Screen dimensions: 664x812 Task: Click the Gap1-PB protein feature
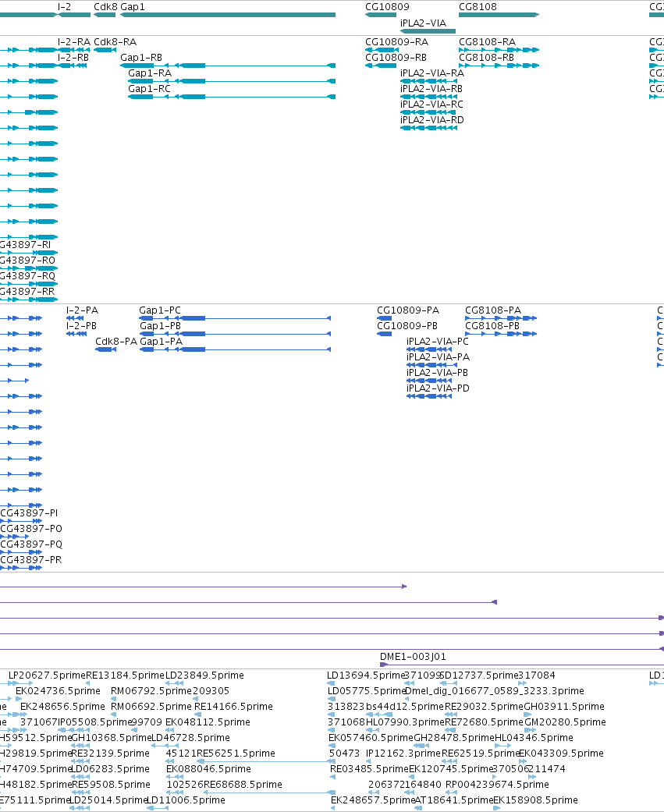(x=235, y=334)
